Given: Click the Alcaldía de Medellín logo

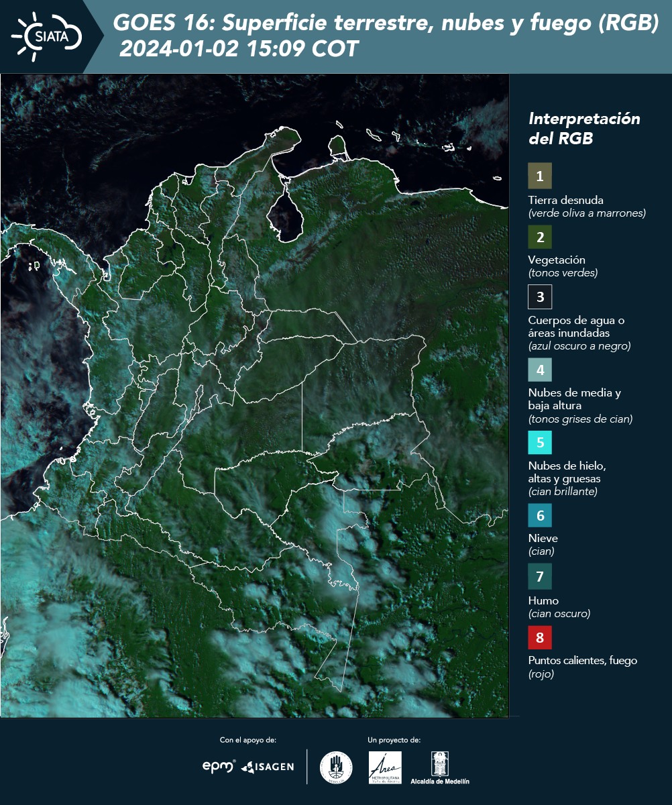Looking at the screenshot, I should point(440,767).
